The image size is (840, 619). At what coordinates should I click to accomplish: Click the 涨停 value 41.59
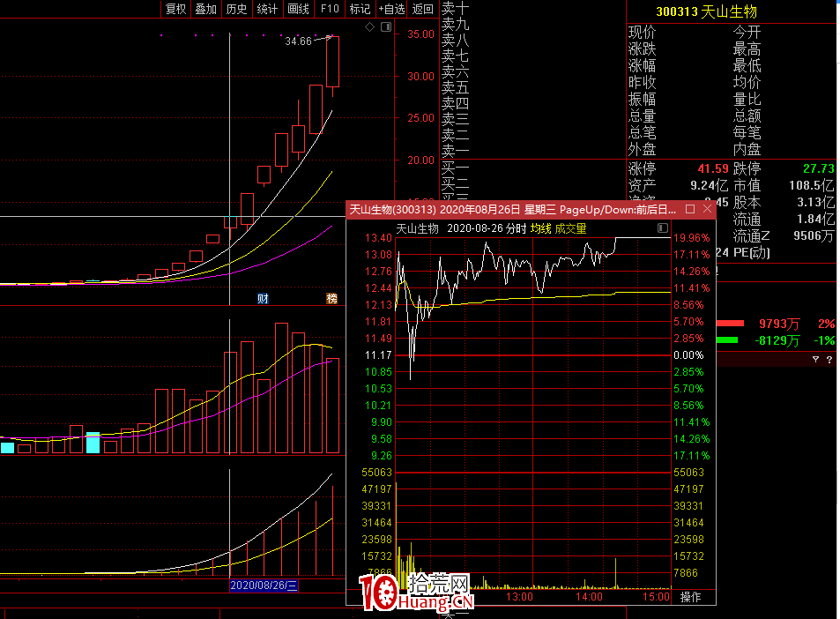pyautogui.click(x=712, y=168)
